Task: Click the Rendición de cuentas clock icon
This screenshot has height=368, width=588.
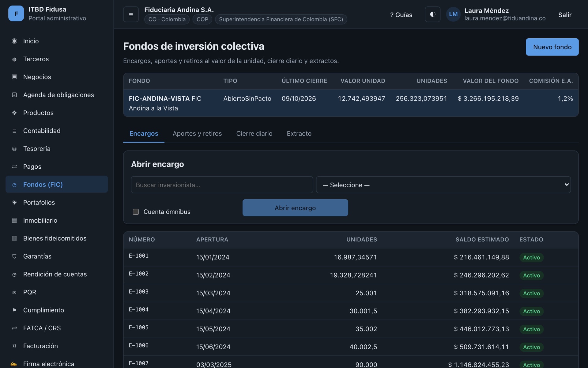Action: pyautogui.click(x=14, y=274)
